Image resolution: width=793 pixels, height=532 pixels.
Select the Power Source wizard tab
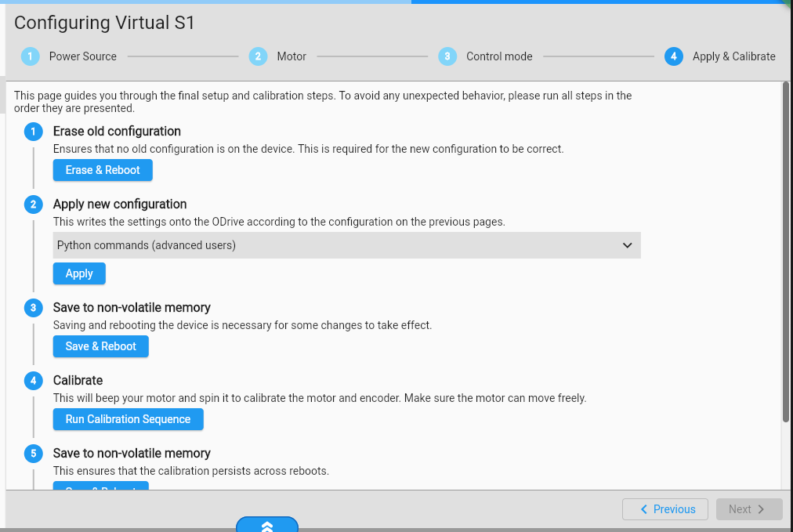[x=82, y=56]
